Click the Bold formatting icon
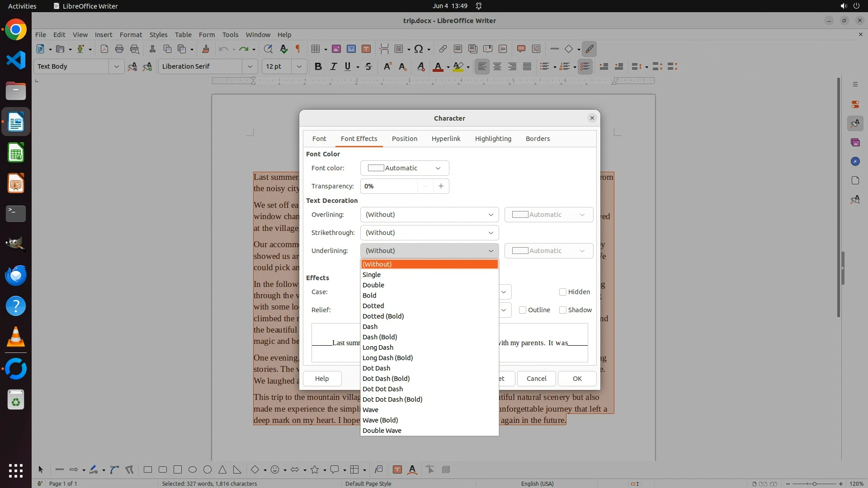Viewport: 868px width, 488px height. [x=318, y=66]
